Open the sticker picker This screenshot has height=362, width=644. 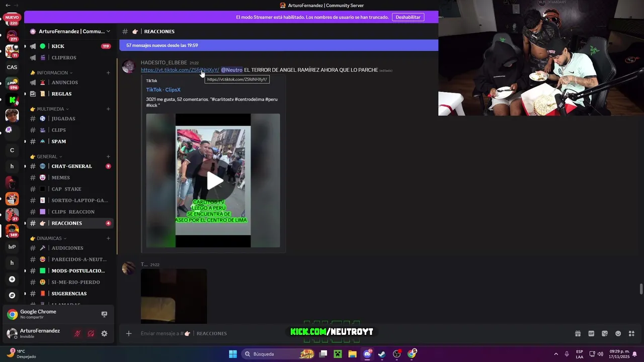coord(605,333)
